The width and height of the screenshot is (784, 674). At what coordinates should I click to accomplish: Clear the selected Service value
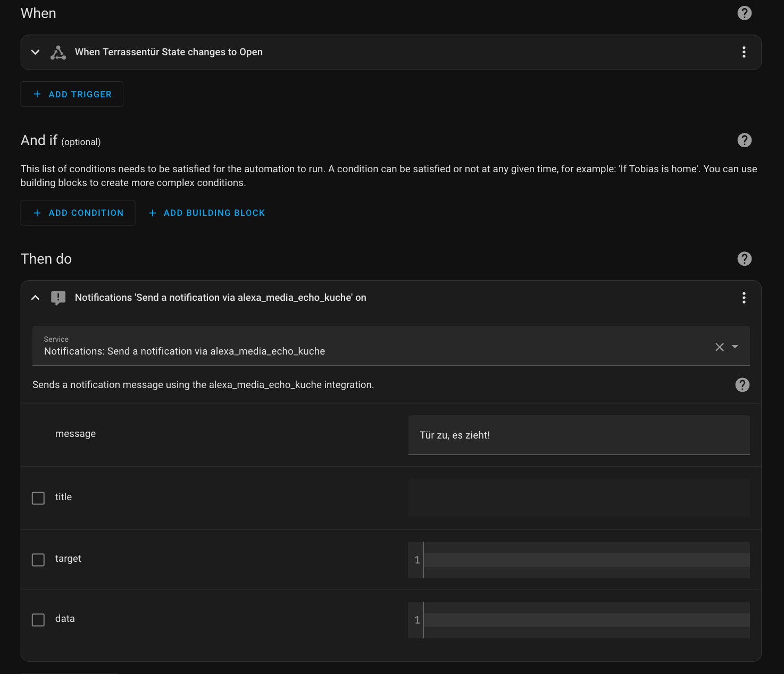pyautogui.click(x=719, y=347)
